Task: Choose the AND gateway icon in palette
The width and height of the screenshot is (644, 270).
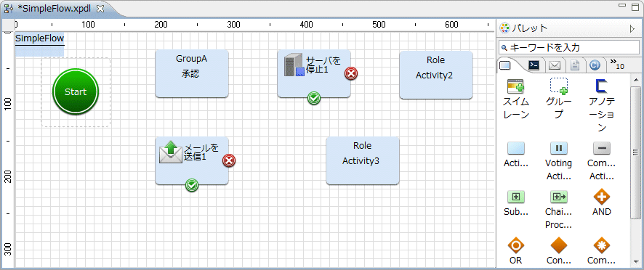Action: [x=602, y=202]
